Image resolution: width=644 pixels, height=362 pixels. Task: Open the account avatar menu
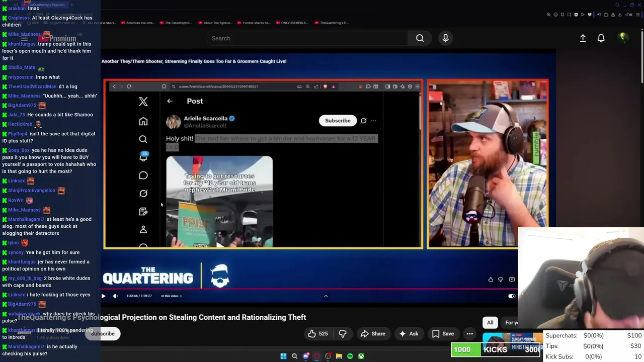coord(622,38)
